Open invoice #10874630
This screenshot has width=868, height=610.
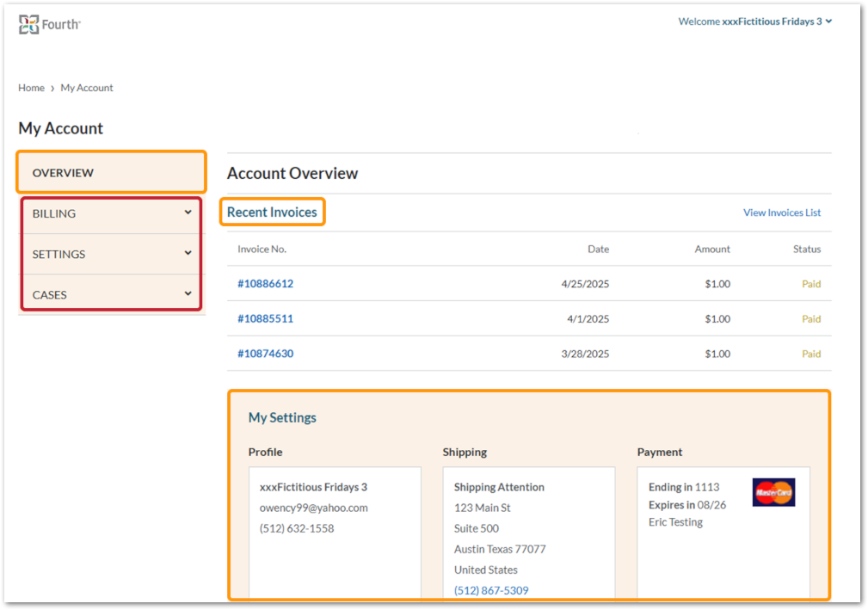(265, 354)
